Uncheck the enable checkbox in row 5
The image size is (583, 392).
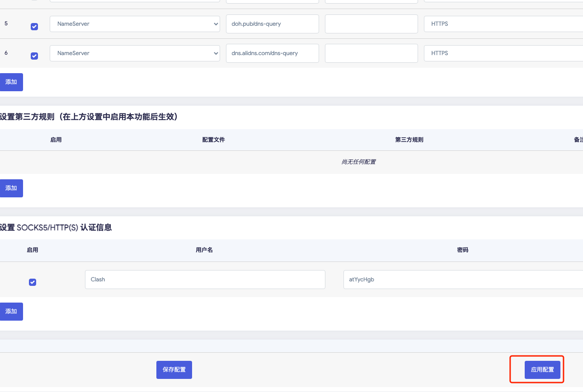pyautogui.click(x=34, y=27)
